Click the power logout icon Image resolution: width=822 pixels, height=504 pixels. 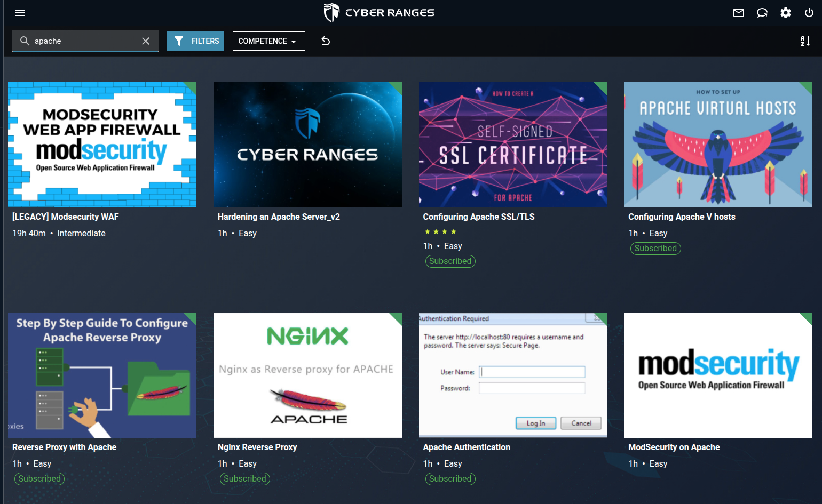809,13
